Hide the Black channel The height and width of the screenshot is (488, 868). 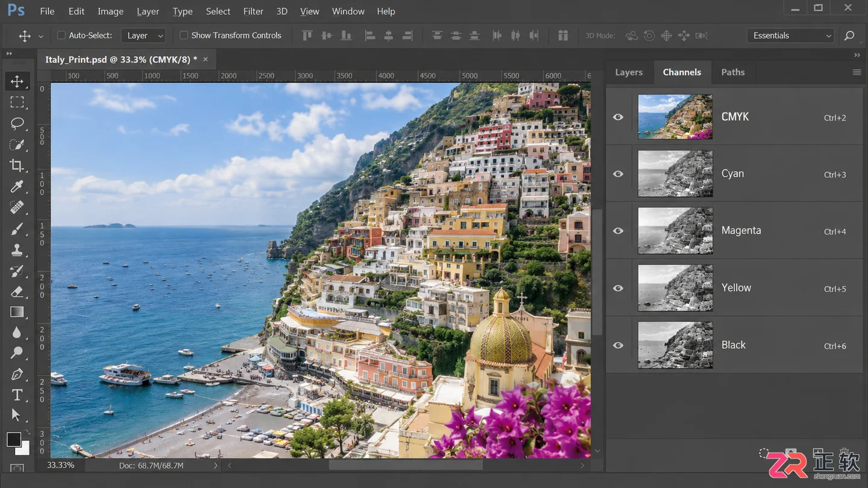(x=618, y=345)
